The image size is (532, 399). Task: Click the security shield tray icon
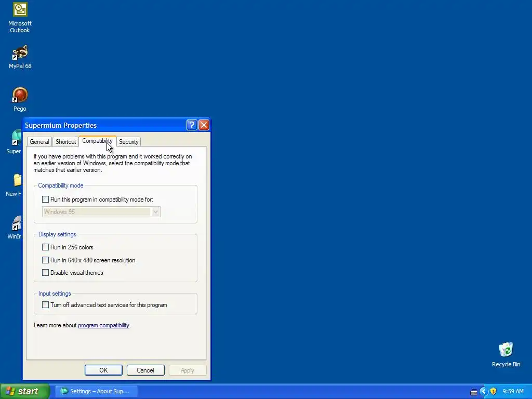[494, 392]
